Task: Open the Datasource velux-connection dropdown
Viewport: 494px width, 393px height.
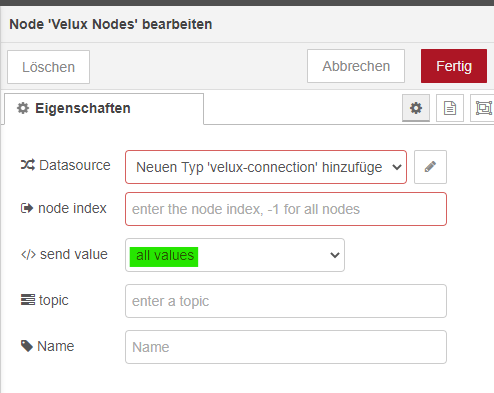Action: pyautogui.click(x=266, y=167)
